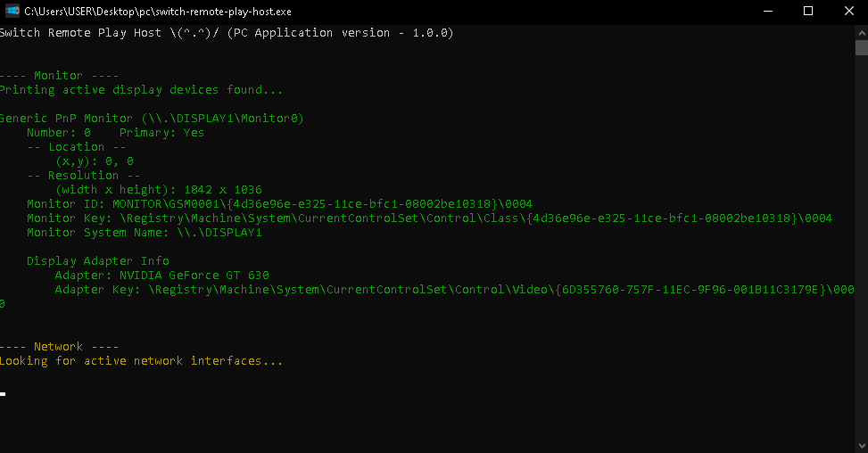Click the Monitor Key registry path
This screenshot has height=453, width=868.
(x=476, y=218)
